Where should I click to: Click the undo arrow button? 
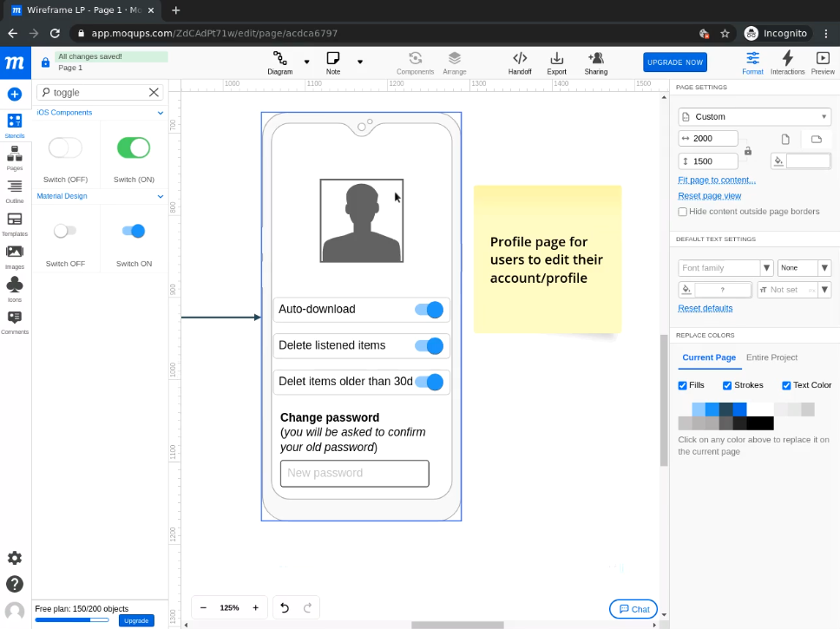(x=284, y=608)
